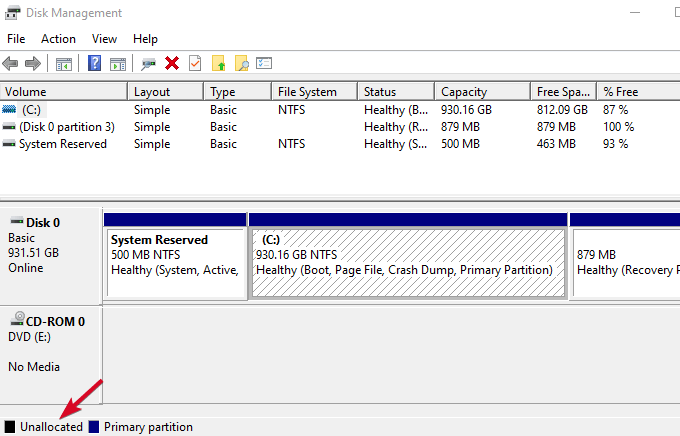Select the (C:) 930.16 GB partition block
Image resolution: width=680 pixels, height=436 pixels.
tap(407, 262)
